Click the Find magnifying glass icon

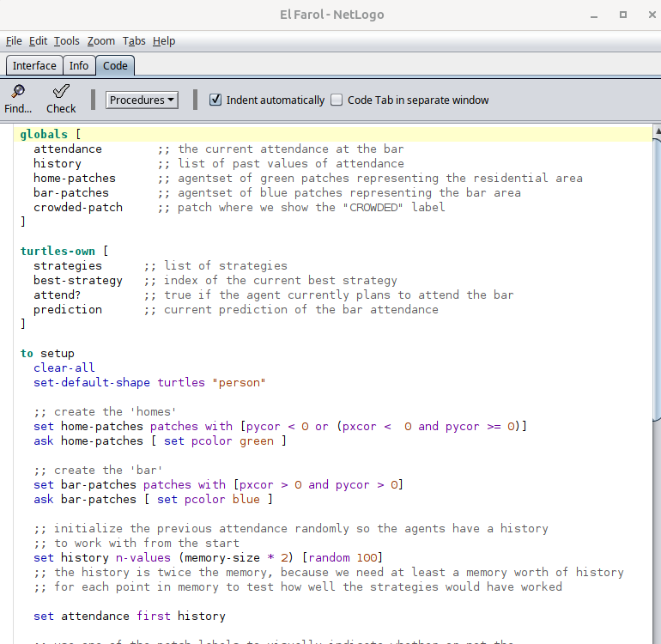[17, 91]
